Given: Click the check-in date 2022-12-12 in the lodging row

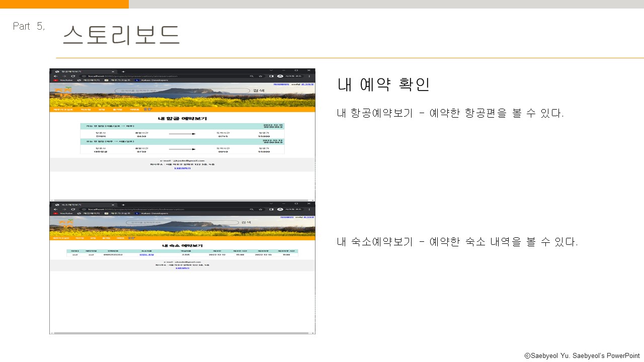Looking at the screenshot, I should 217,254.
